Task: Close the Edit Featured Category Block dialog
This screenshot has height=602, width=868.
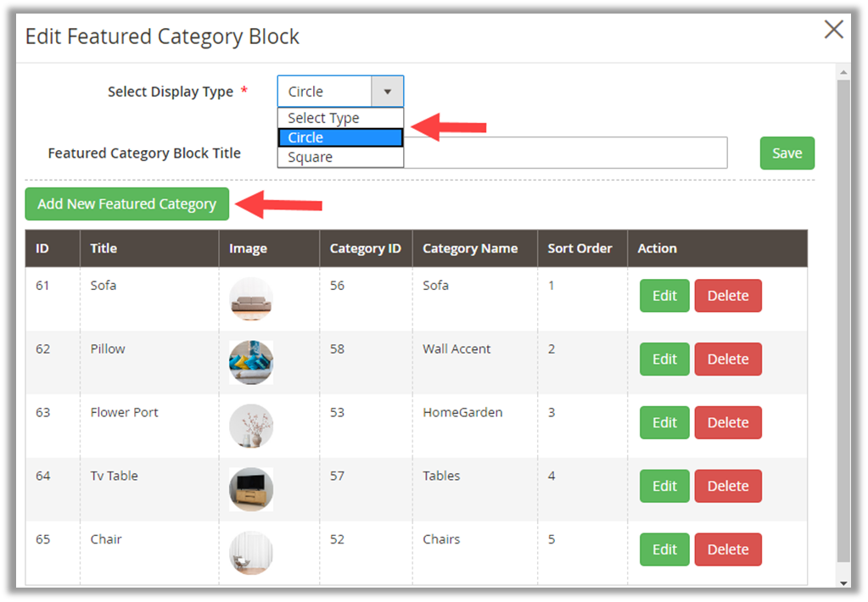Action: (833, 31)
